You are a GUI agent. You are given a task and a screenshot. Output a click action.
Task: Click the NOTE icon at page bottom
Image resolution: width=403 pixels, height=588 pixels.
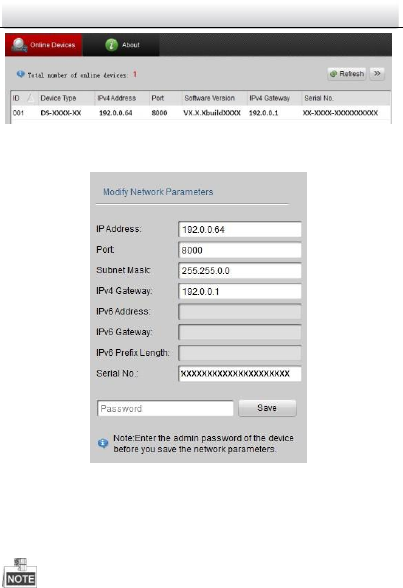pos(20,573)
